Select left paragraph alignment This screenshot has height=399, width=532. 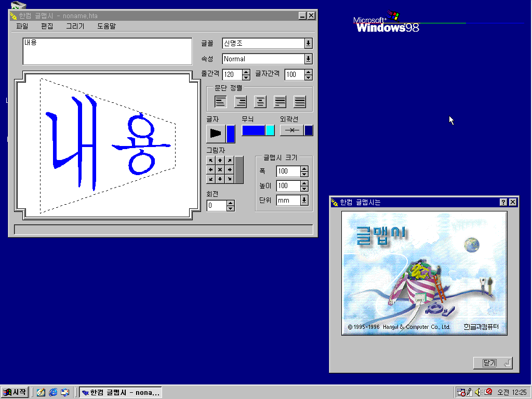click(x=220, y=101)
